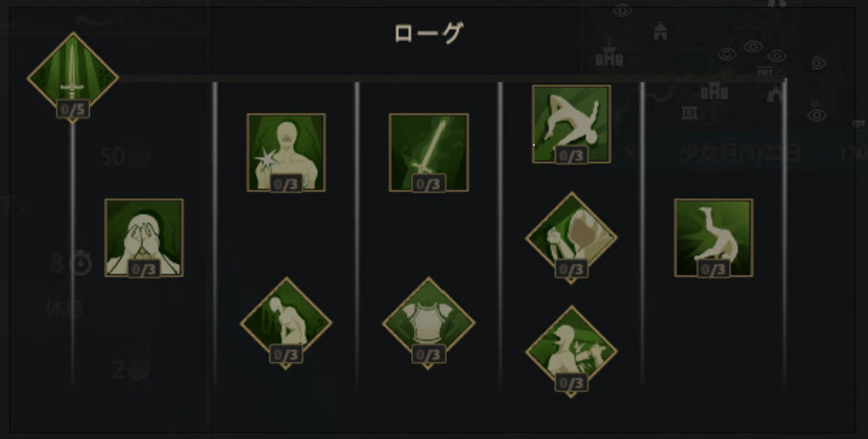The height and width of the screenshot is (439, 868).
Task: Pick the chest star-burst strike skill
Action: [286, 153]
